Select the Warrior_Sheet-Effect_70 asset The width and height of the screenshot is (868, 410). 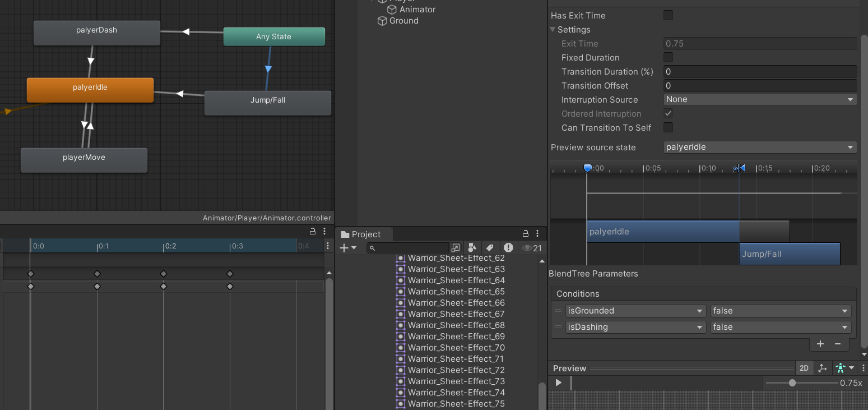pos(456,348)
